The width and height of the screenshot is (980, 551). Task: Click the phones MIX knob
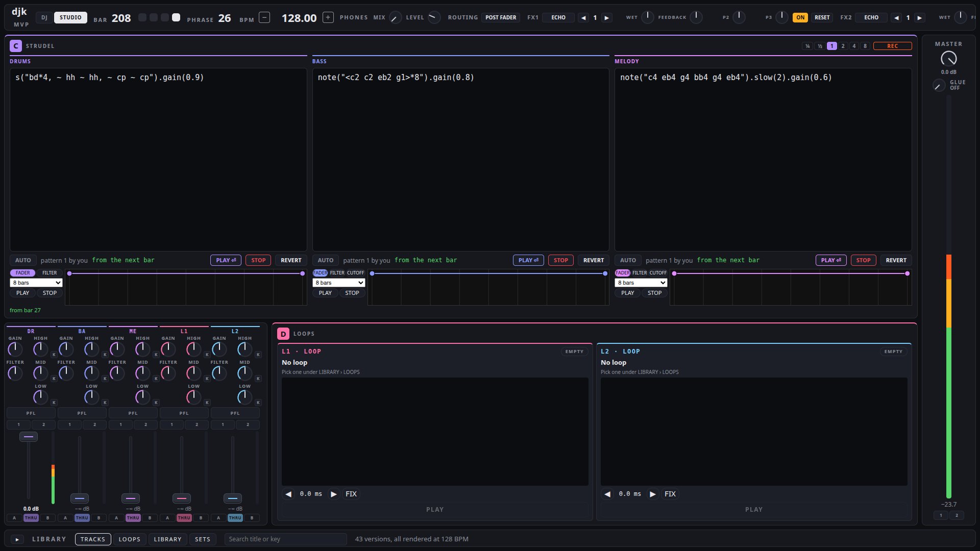pos(395,18)
